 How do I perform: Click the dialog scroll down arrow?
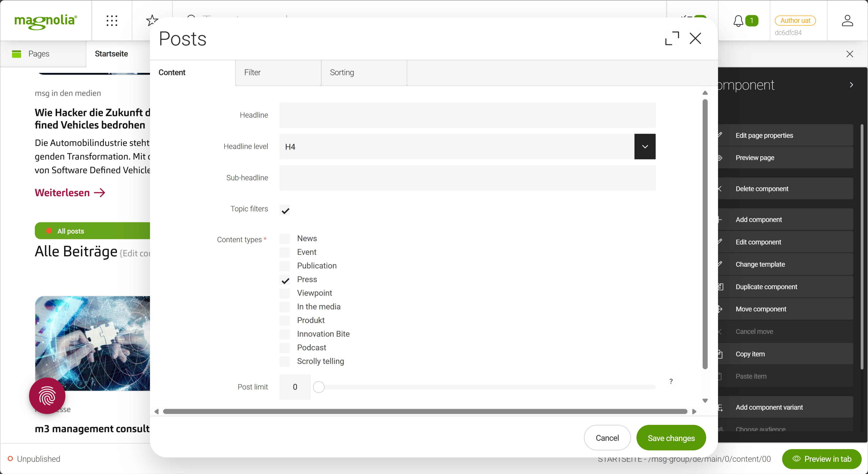pyautogui.click(x=705, y=400)
